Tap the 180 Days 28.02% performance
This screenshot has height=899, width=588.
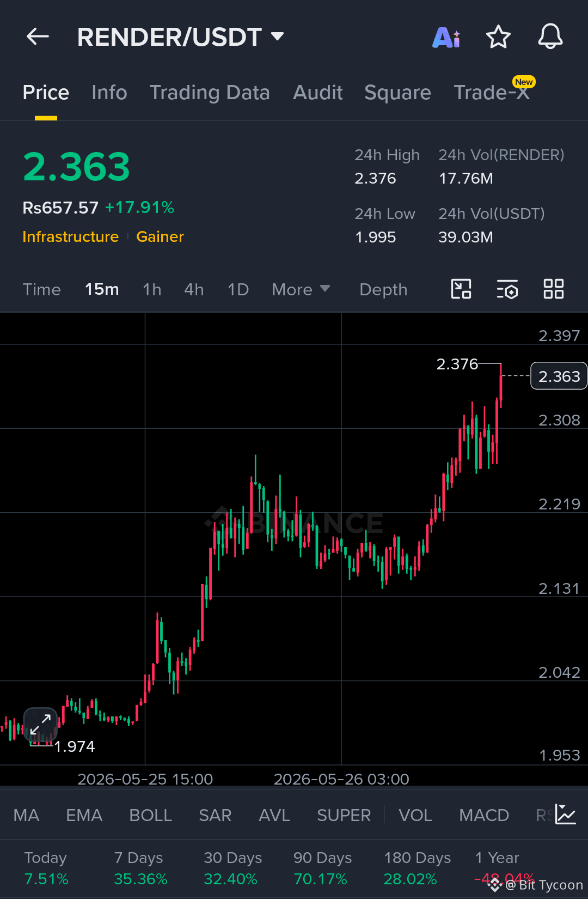[x=417, y=868]
